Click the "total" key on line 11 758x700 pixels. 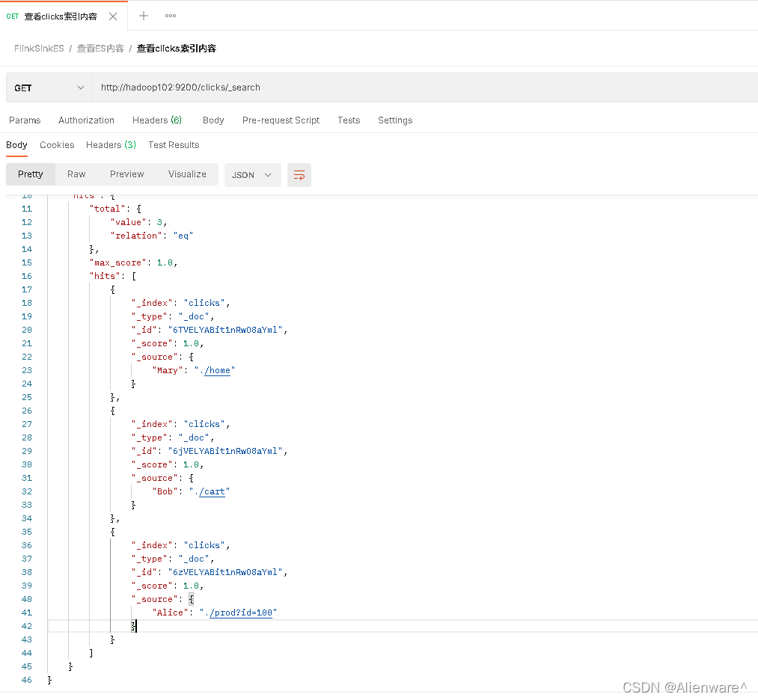pyautogui.click(x=107, y=209)
